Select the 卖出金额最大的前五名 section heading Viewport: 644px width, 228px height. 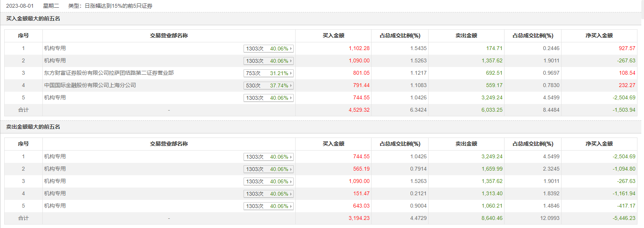coord(33,127)
